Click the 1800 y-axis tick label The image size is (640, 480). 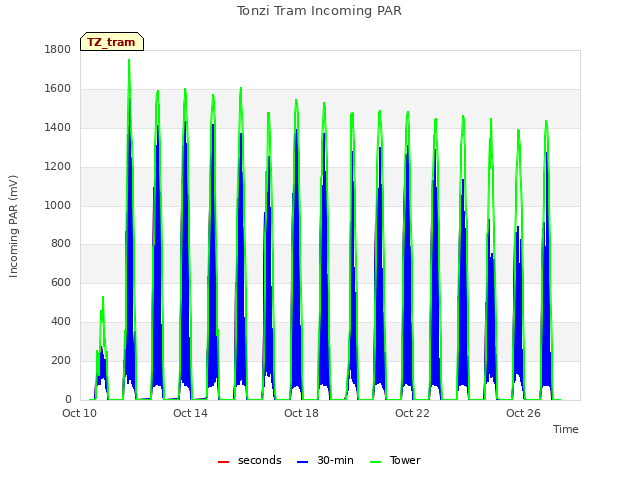coord(58,50)
